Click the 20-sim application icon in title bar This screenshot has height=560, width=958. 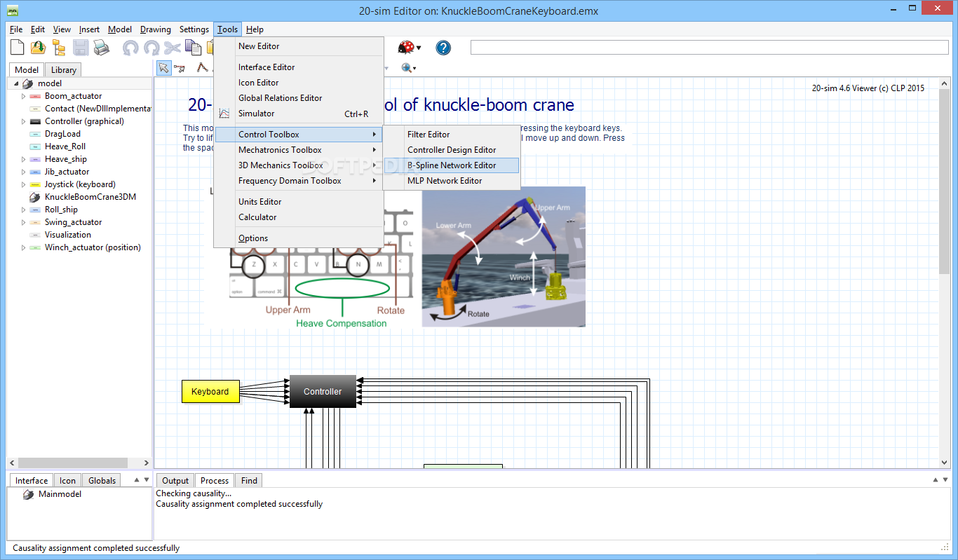12,11
